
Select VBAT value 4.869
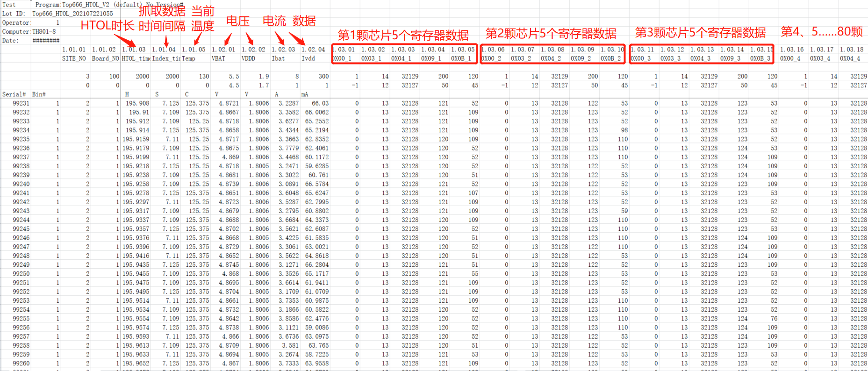tap(230, 157)
